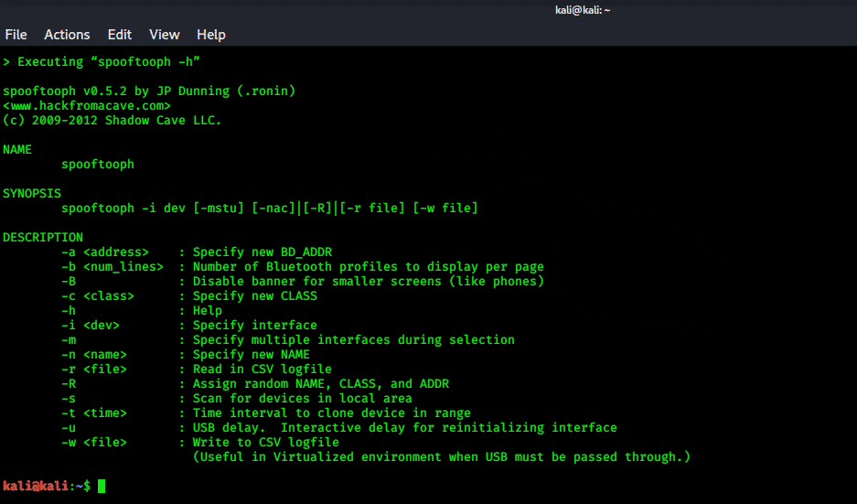
Task: Click the SYNOPSIS section heading
Action: coord(32,194)
